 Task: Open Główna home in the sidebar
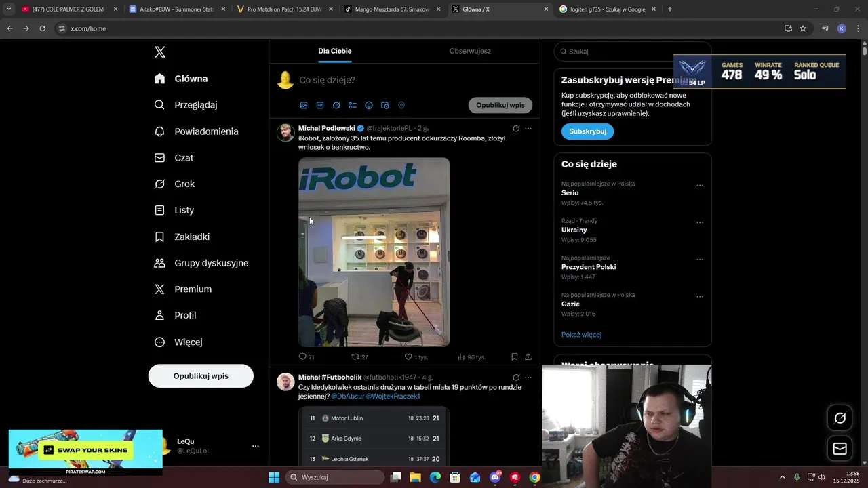point(181,79)
